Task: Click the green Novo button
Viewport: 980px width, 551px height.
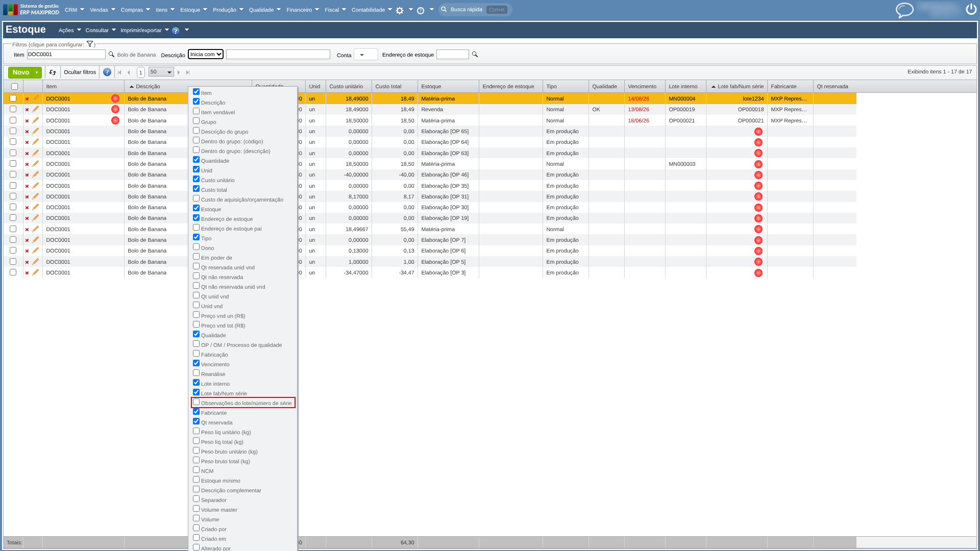Action: [x=21, y=72]
